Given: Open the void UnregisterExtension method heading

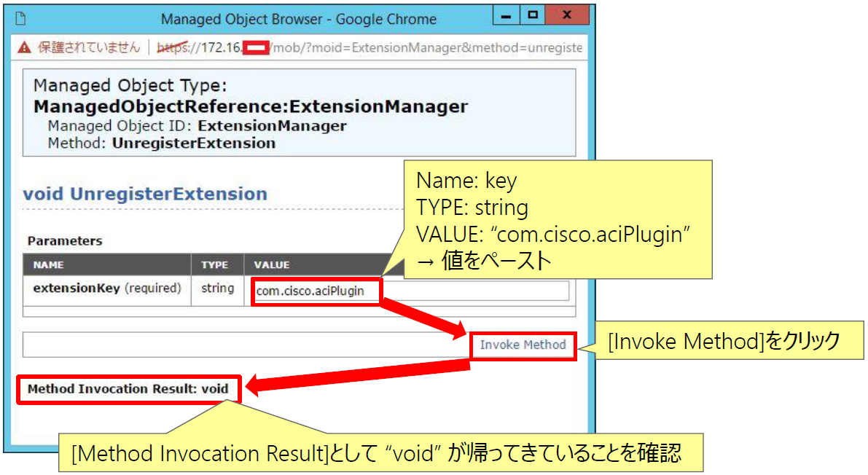Looking at the screenshot, I should [144, 194].
